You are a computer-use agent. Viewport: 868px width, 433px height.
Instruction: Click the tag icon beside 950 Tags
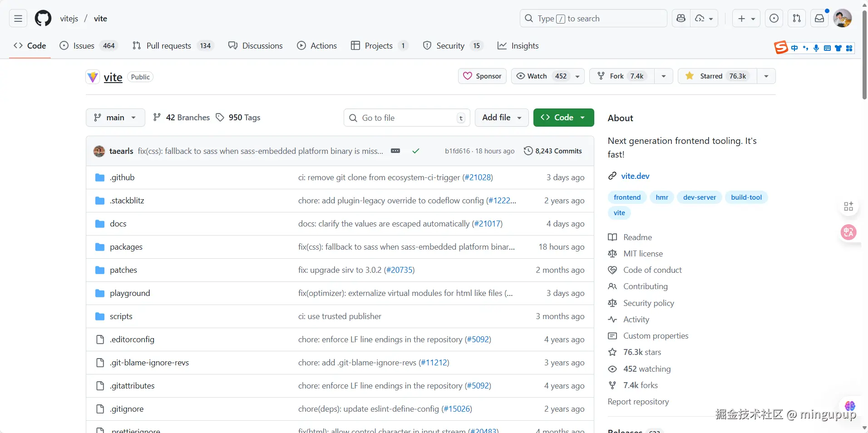point(220,118)
